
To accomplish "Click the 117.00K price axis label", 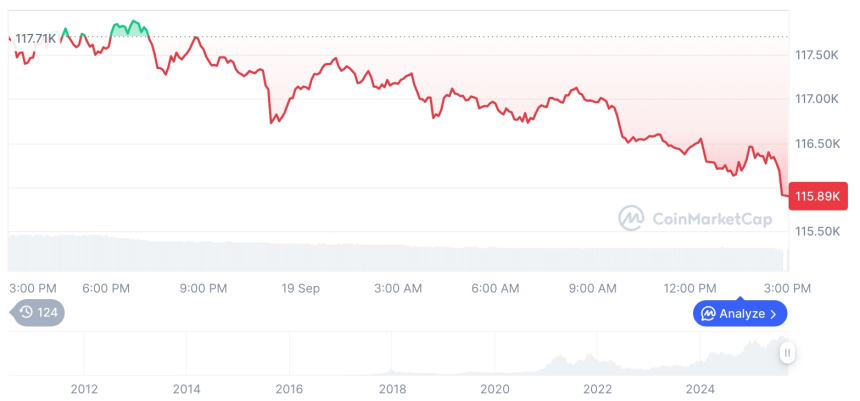I will coord(816,99).
